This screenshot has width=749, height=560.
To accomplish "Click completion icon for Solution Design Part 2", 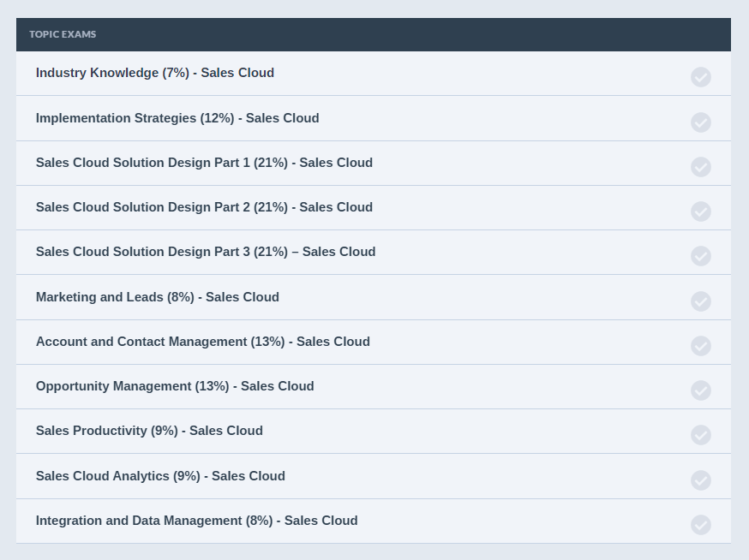I will coord(701,211).
